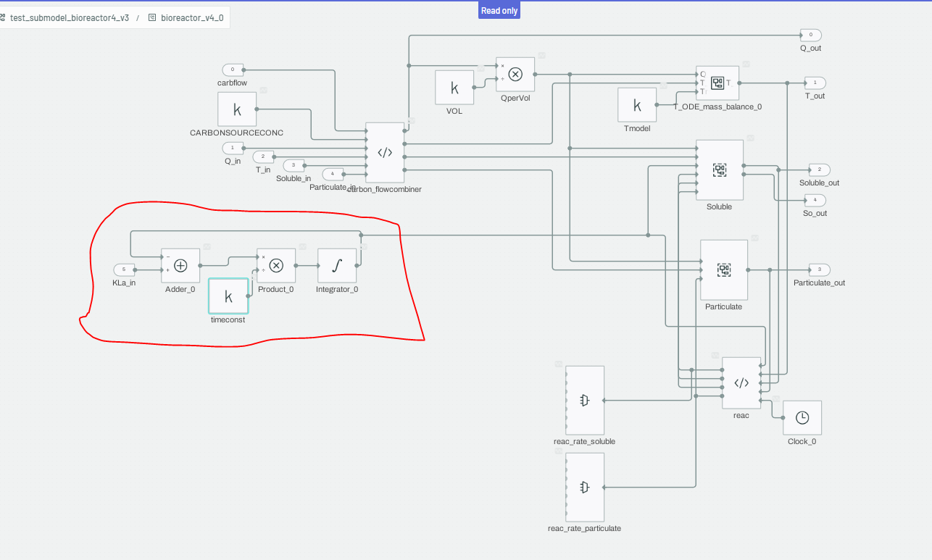
Task: Select the Adder_0 sum block
Action: 180,266
